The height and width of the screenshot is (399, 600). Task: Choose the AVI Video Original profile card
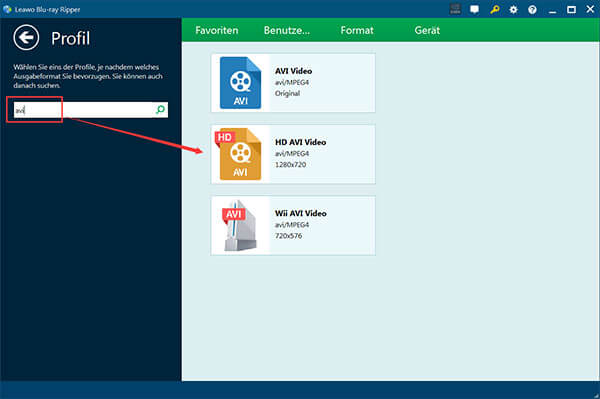[x=293, y=83]
